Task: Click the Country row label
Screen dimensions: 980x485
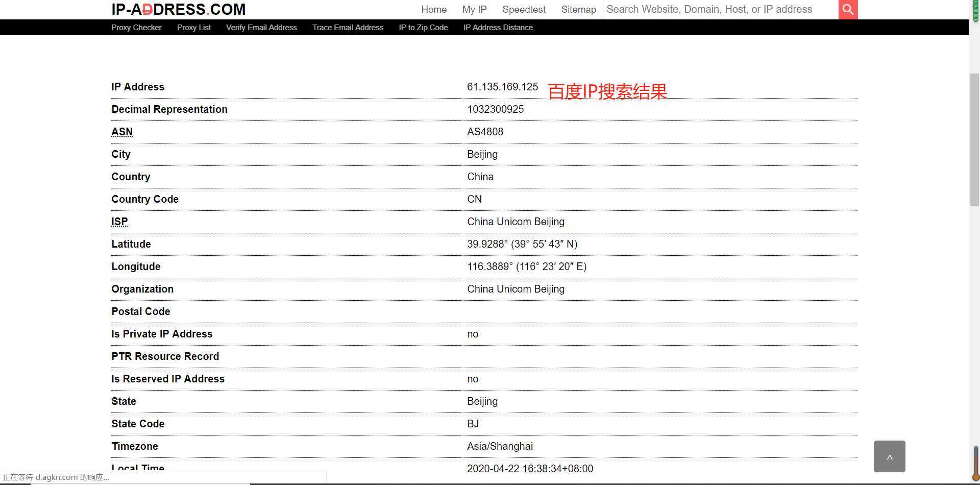Action: click(x=131, y=177)
